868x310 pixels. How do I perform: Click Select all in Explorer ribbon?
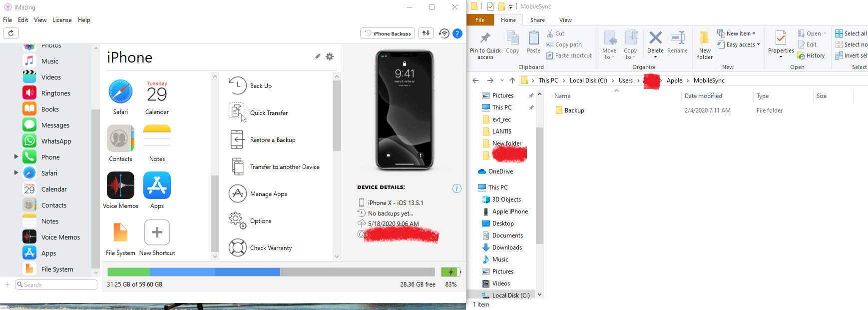[851, 33]
